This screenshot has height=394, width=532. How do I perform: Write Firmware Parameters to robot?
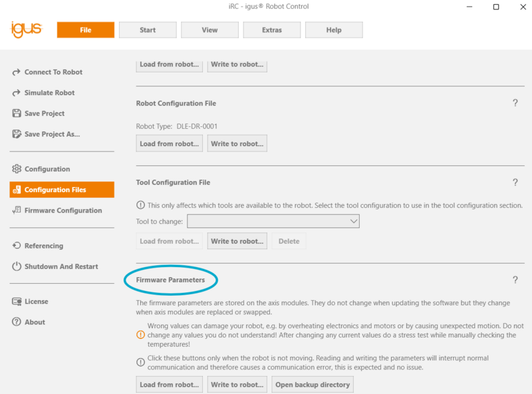(x=237, y=385)
